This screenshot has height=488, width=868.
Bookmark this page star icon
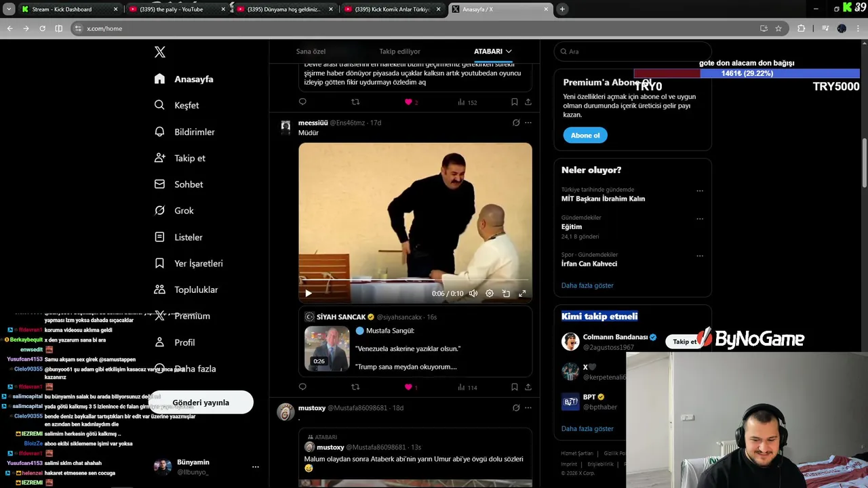point(778,28)
